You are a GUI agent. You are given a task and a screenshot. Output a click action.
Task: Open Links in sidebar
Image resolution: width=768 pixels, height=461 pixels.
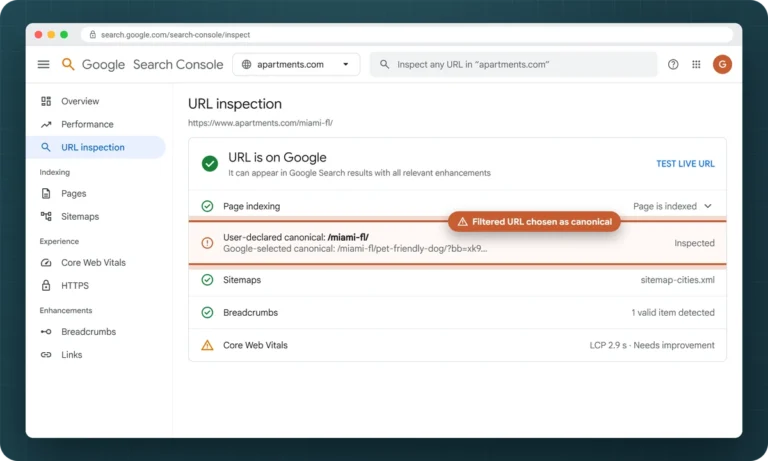[72, 355]
